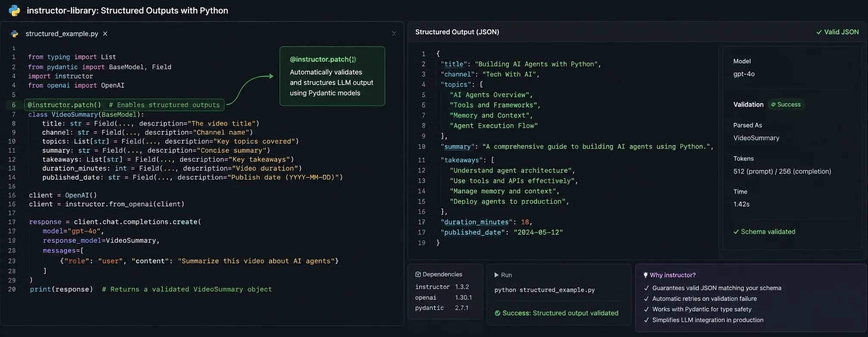Click the "summary" key in JSON output
Image resolution: width=868 pixels, height=337 pixels.
tap(458, 147)
